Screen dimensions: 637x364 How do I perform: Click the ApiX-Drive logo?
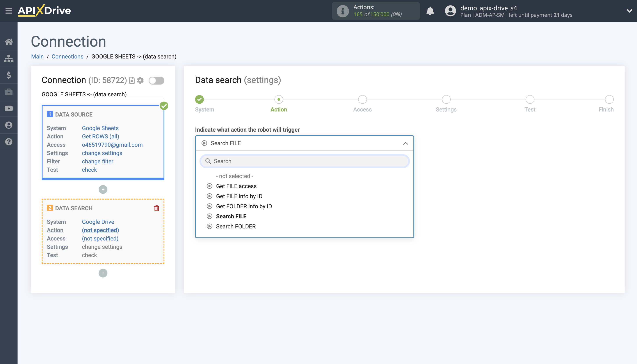[44, 11]
